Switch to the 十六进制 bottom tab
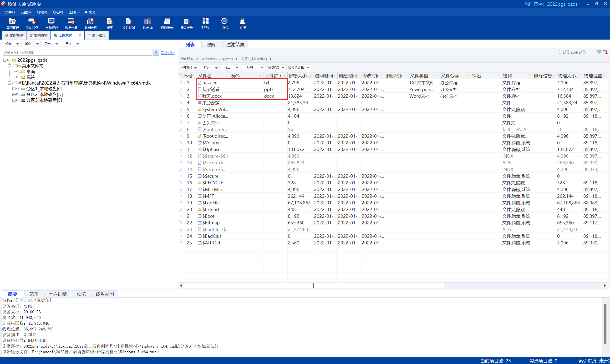 pyautogui.click(x=58, y=294)
